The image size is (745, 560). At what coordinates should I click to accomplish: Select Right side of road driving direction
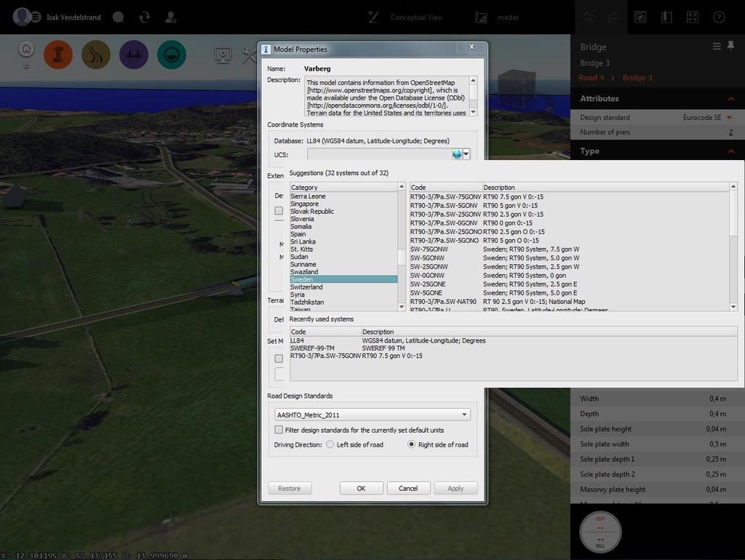coord(412,444)
